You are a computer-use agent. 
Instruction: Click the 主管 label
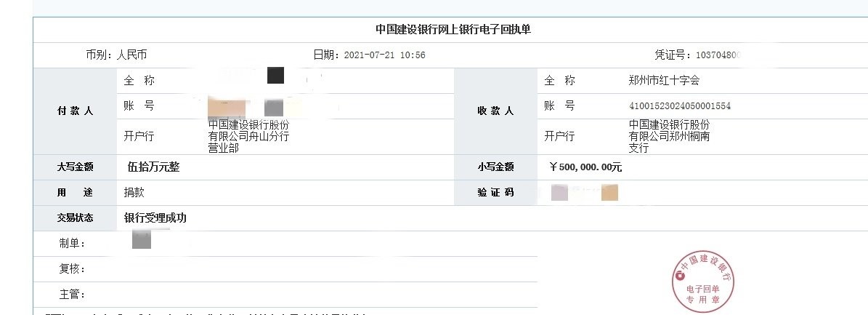72,295
